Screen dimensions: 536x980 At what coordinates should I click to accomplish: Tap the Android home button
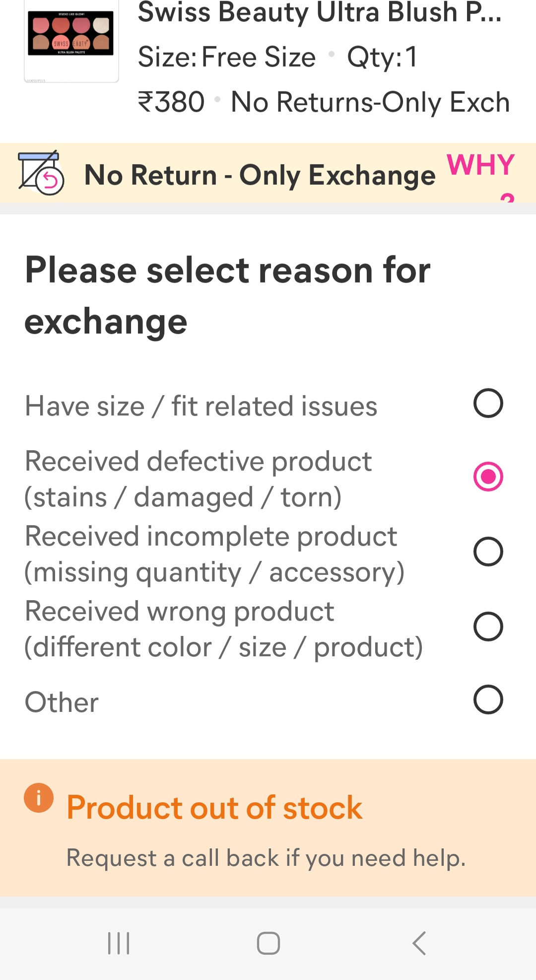pyautogui.click(x=268, y=943)
